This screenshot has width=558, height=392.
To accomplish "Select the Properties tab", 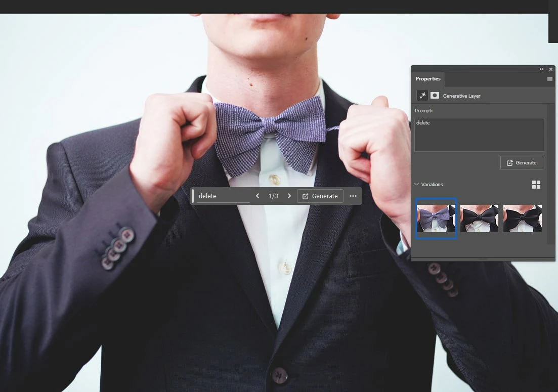I will (428, 78).
